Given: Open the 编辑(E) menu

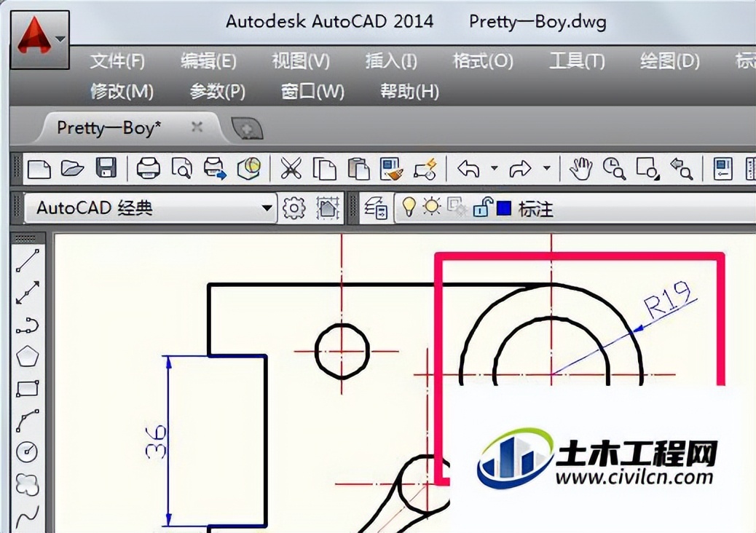Looking at the screenshot, I should (209, 61).
